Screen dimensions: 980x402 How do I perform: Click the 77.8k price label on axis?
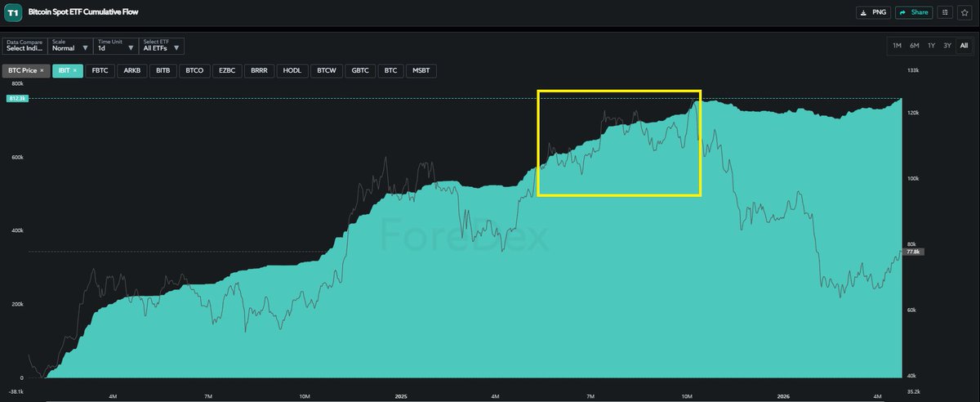click(x=913, y=252)
